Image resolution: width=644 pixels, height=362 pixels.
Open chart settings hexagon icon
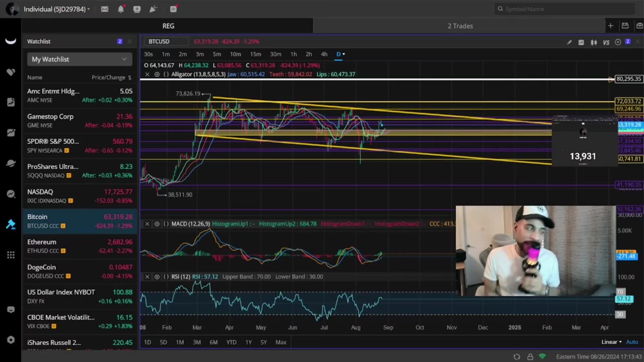coord(618,42)
